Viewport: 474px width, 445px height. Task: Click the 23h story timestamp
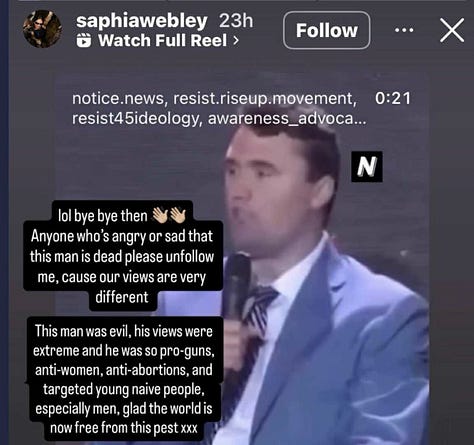(x=236, y=21)
